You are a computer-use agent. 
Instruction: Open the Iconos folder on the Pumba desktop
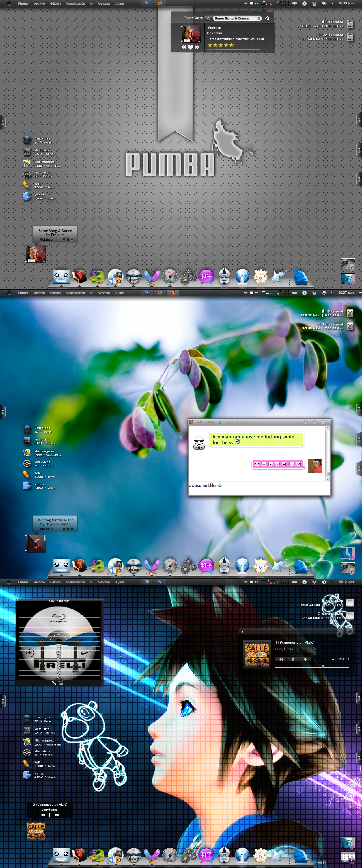27,196
